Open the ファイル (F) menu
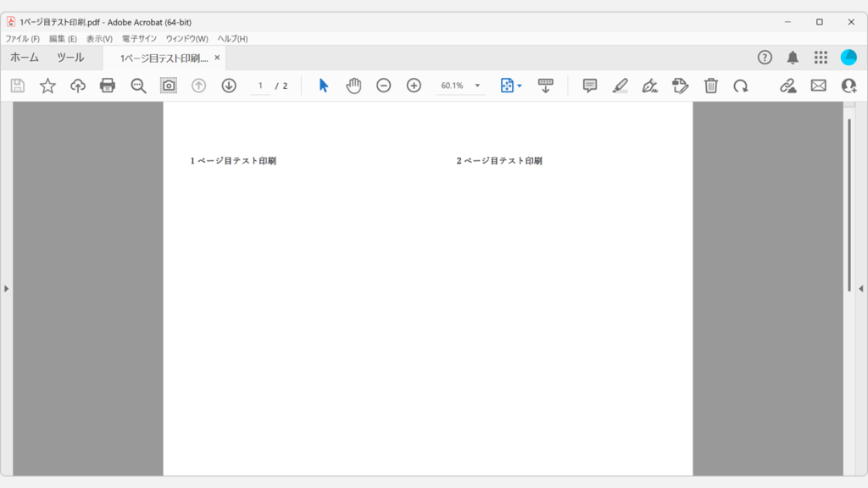Image resolution: width=868 pixels, height=488 pixels. [23, 39]
